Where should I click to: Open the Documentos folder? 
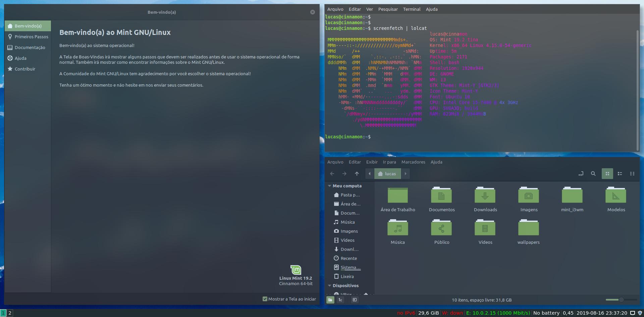point(442,200)
